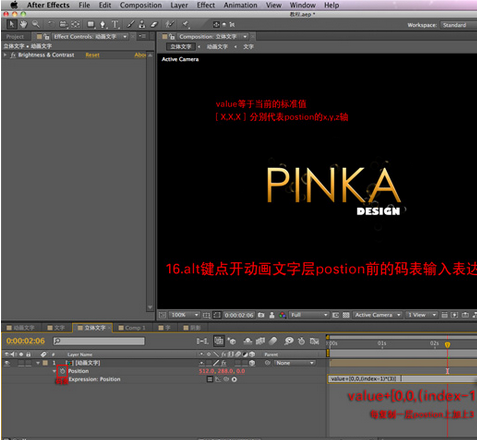The width and height of the screenshot is (477, 440).
Task: Switch to Comp 1 timeline tab
Action: 132,328
